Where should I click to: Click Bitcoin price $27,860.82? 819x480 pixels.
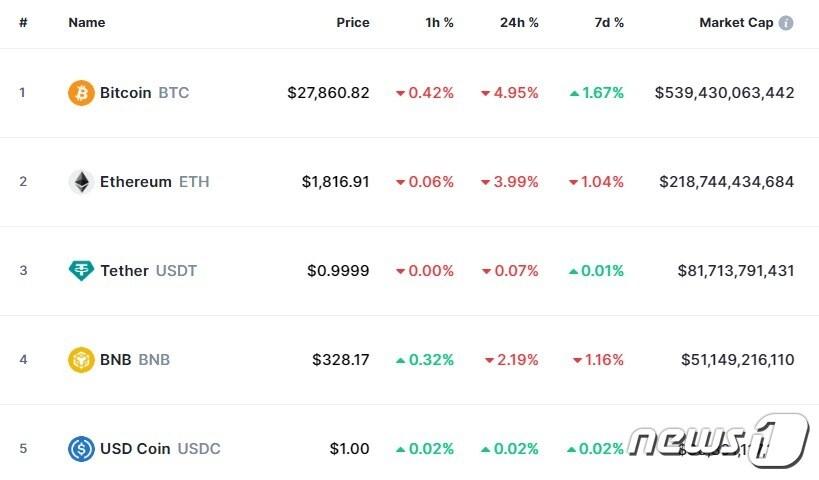[328, 93]
